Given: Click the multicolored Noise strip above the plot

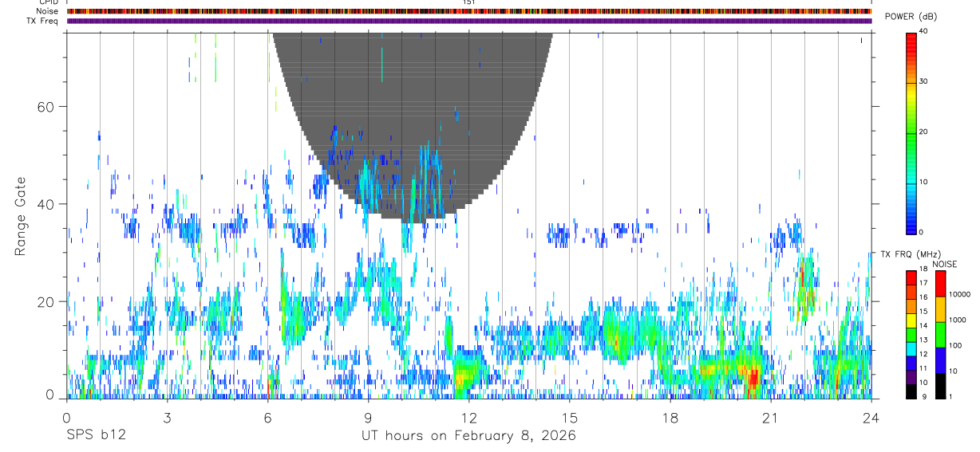Looking at the screenshot, I should pyautogui.click(x=469, y=12).
